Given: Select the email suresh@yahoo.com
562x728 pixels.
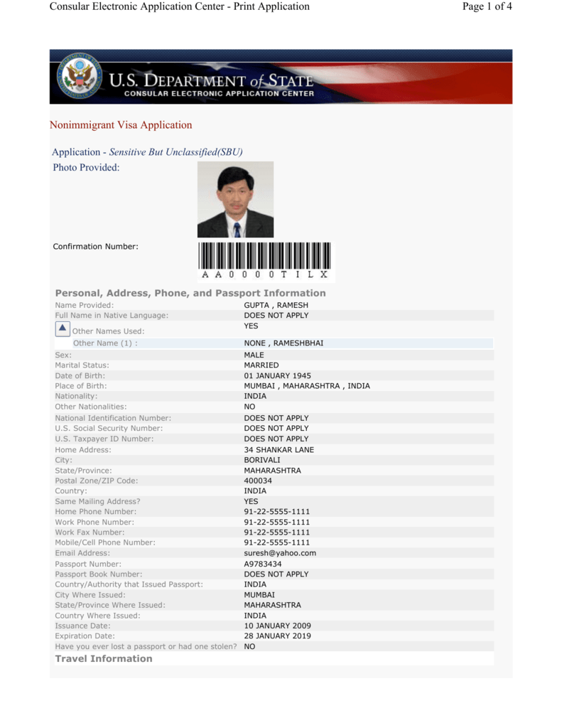Looking at the screenshot, I should (280, 553).
